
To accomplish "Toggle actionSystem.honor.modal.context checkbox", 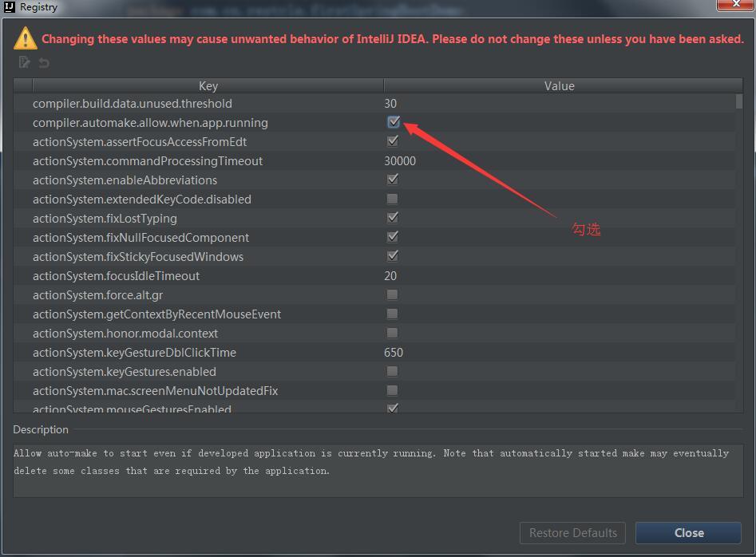I will pyautogui.click(x=393, y=333).
